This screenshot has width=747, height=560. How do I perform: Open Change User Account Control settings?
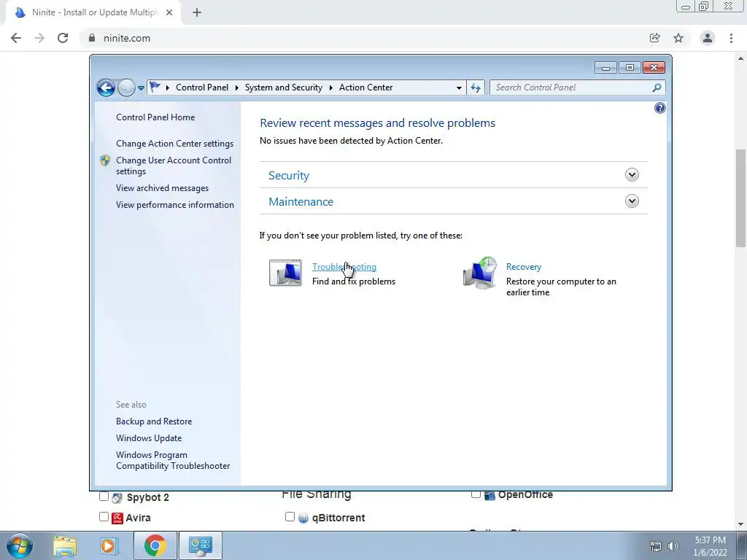click(174, 166)
